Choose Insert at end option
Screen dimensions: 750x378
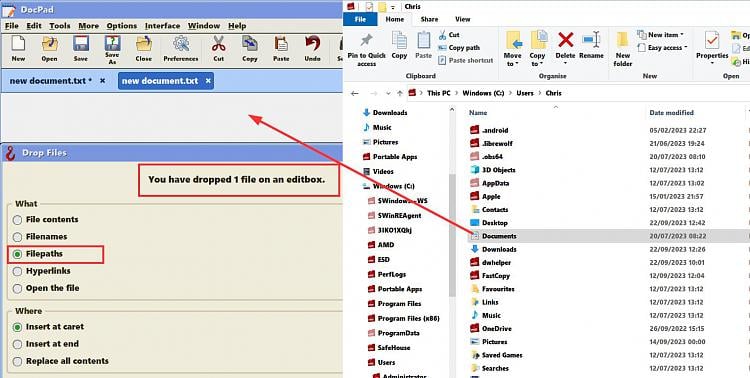pos(17,345)
